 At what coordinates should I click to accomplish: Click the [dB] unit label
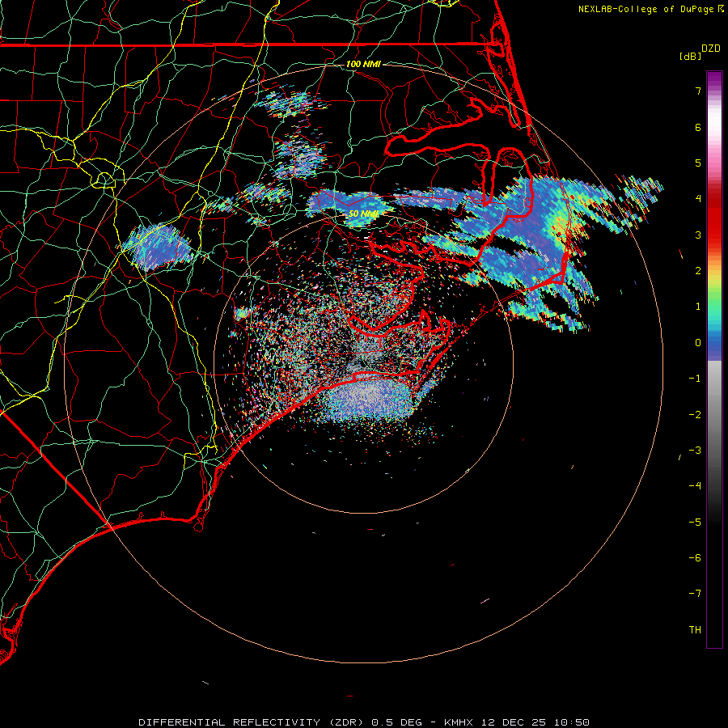point(690,56)
